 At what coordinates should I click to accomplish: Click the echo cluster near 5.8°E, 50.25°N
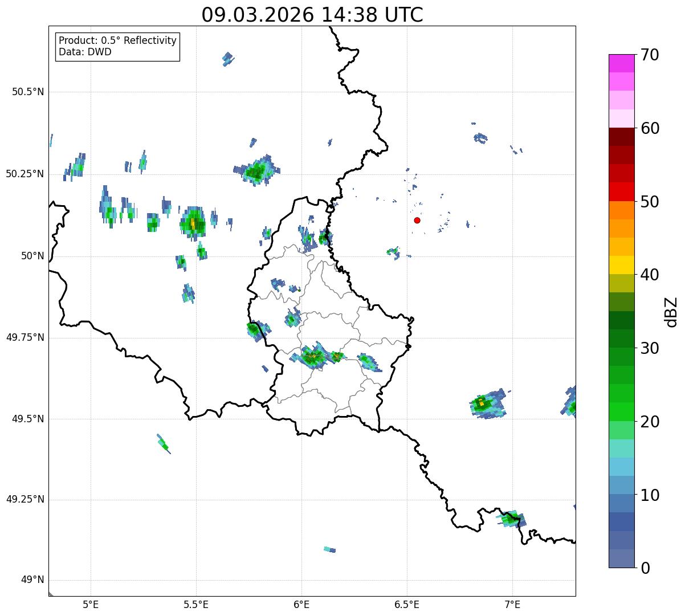coord(258,170)
